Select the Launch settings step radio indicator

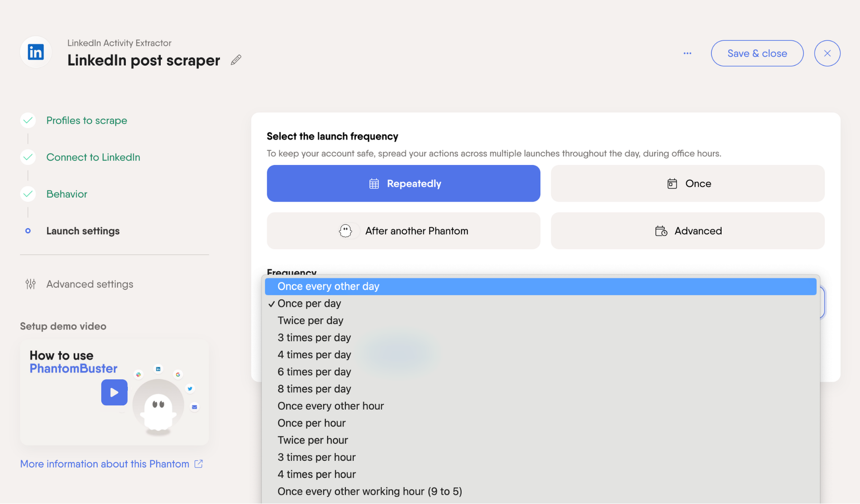tap(28, 231)
